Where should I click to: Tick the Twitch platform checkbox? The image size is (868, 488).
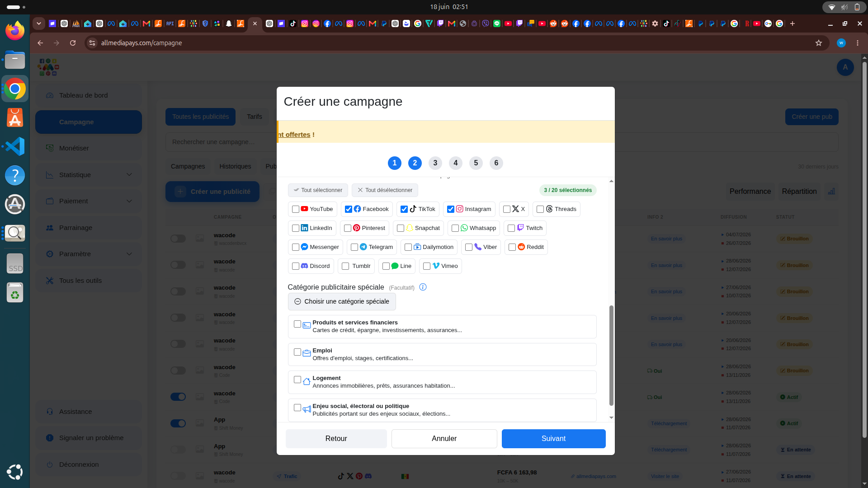(511, 228)
